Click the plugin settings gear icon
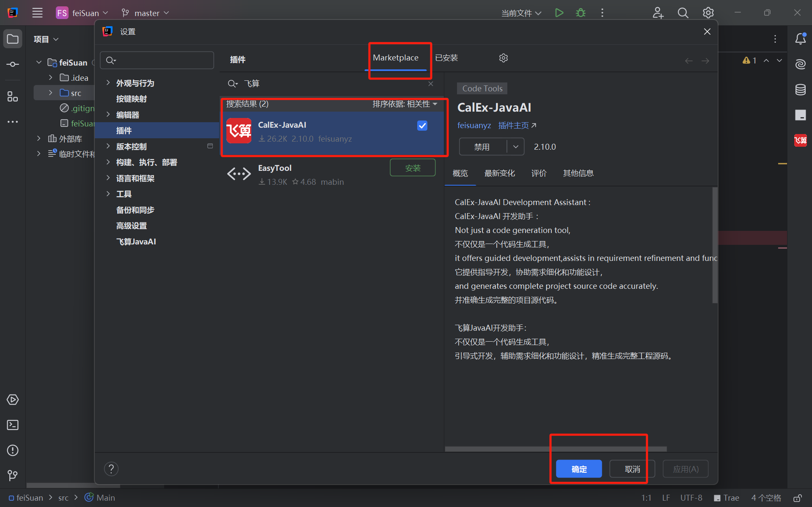The image size is (812, 507). coord(503,58)
